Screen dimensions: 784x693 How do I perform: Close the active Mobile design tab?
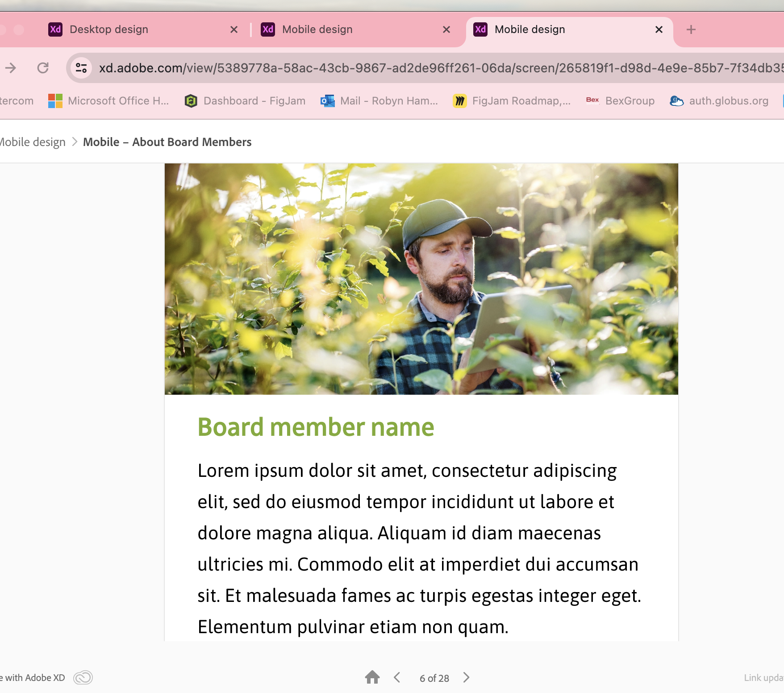tap(659, 29)
